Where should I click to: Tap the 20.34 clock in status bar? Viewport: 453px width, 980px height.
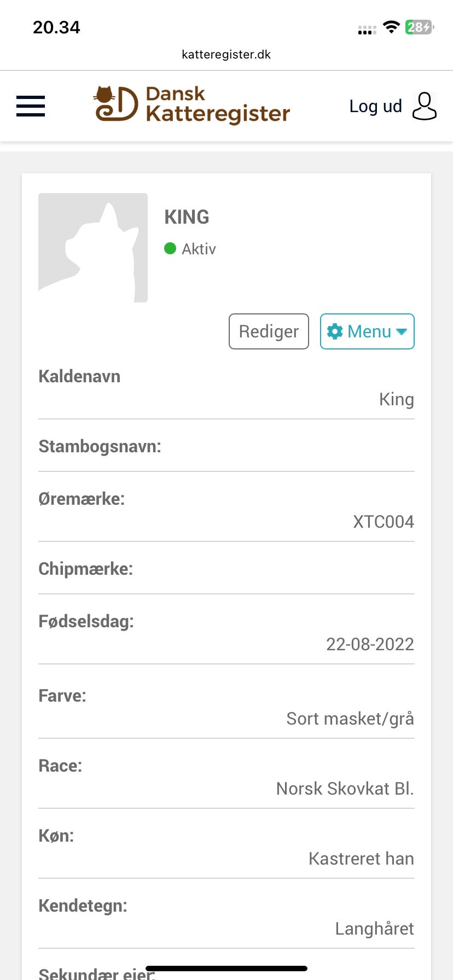56,27
